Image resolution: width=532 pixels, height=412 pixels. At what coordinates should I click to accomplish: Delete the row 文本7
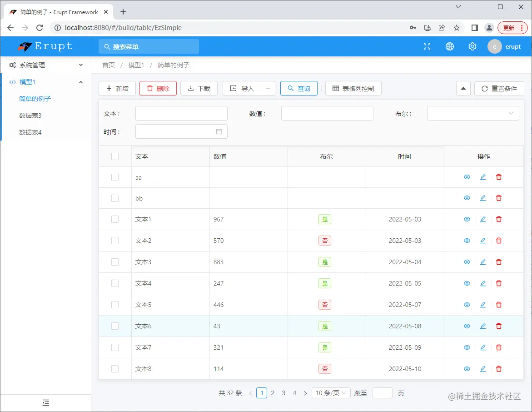[x=499, y=347]
